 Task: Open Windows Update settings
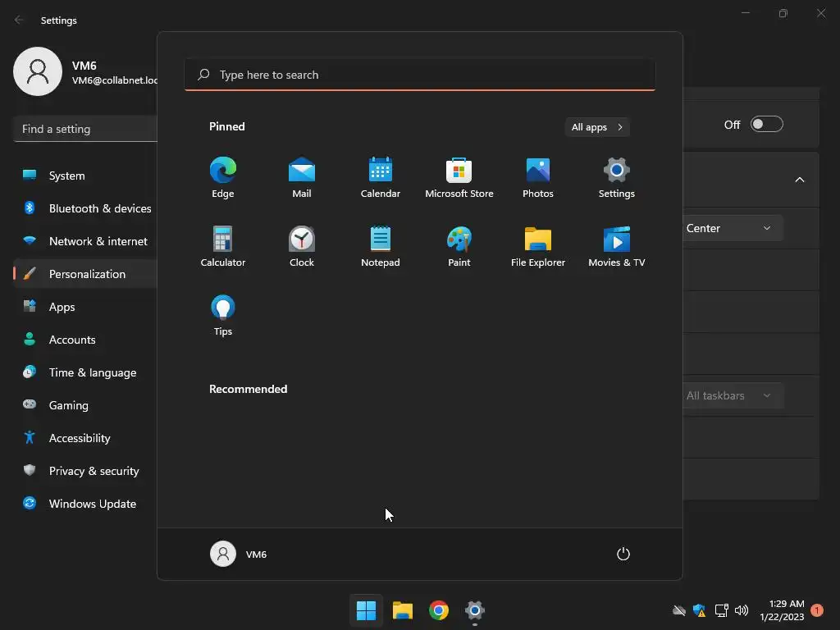point(85,504)
